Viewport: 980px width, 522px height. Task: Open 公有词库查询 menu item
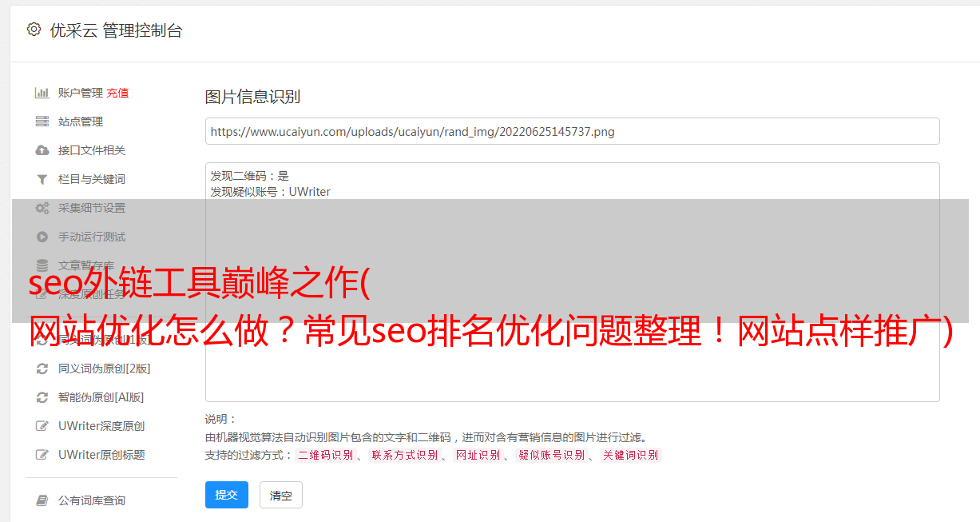tap(92, 500)
